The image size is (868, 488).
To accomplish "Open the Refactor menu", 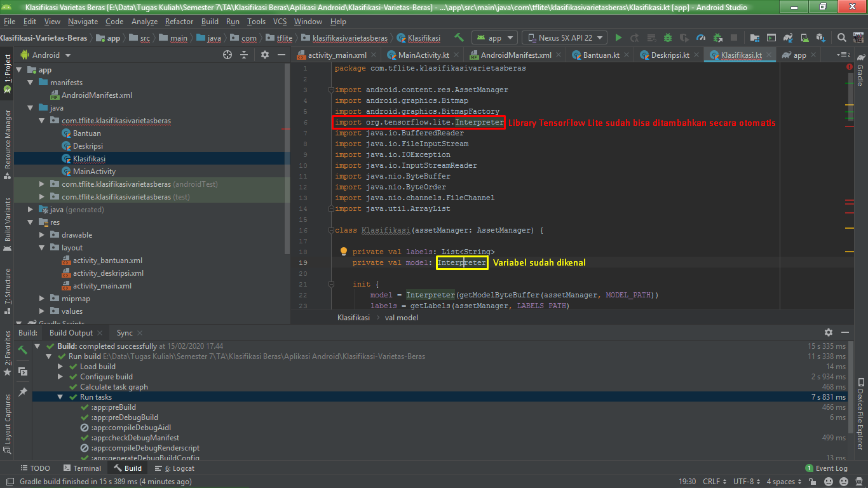I will (x=179, y=22).
